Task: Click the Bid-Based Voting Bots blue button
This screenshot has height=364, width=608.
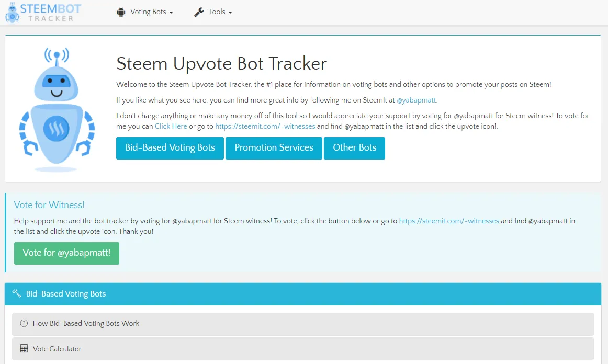Action: (x=170, y=147)
